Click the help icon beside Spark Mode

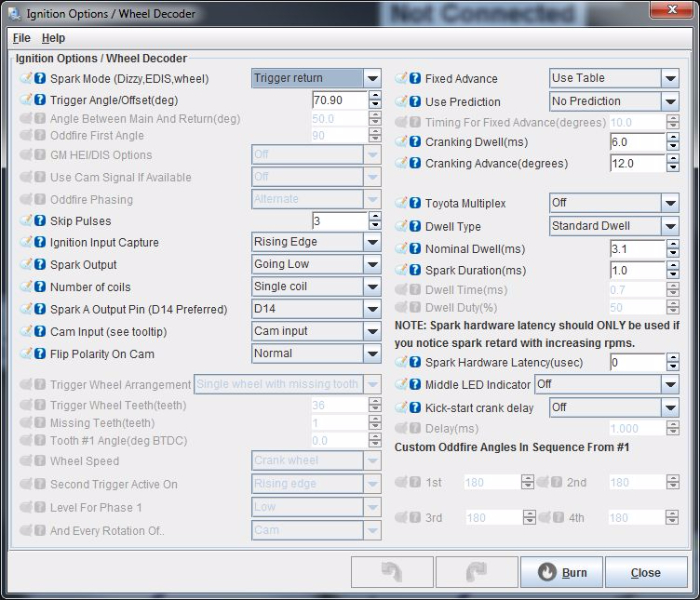coord(40,78)
